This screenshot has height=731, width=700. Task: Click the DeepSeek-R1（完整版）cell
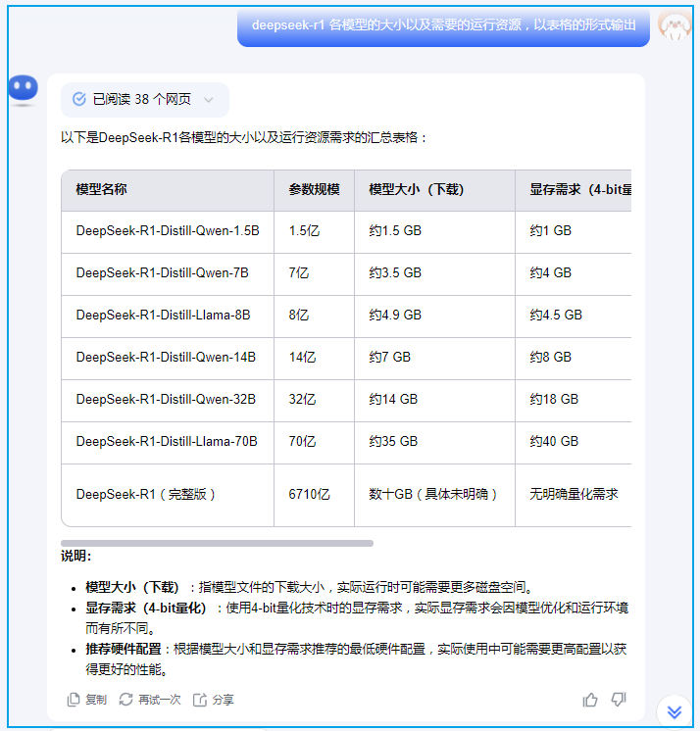pyautogui.click(x=168, y=495)
